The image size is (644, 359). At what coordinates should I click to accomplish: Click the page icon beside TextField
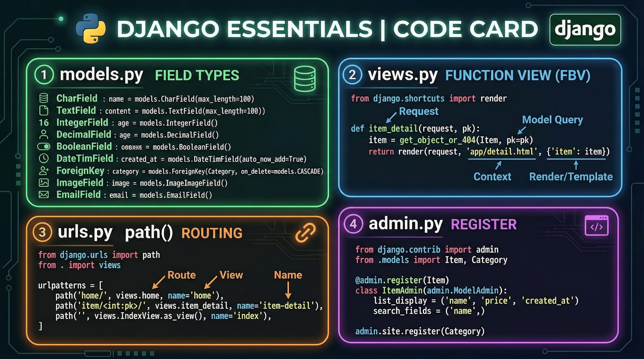(44, 110)
